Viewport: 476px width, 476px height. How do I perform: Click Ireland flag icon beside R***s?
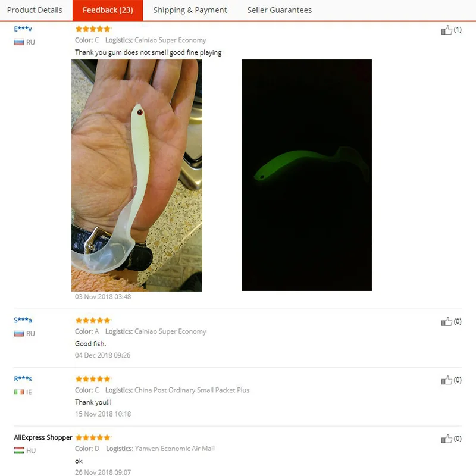(19, 392)
